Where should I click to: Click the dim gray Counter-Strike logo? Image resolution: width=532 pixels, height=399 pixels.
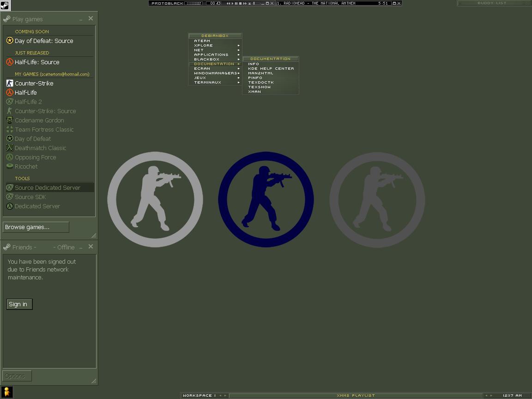[x=377, y=199]
